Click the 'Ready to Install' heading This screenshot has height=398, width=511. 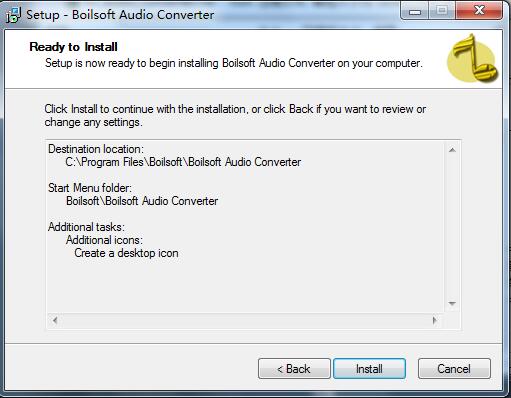click(73, 47)
